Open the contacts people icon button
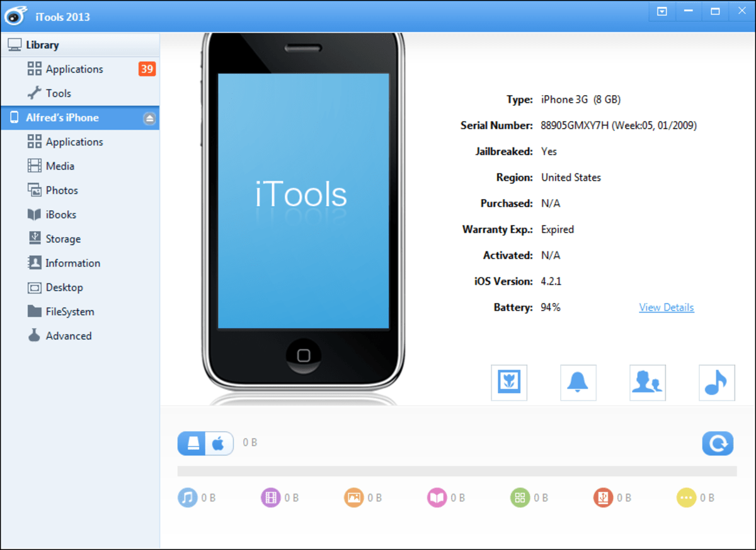This screenshot has width=756, height=550. 648,382
